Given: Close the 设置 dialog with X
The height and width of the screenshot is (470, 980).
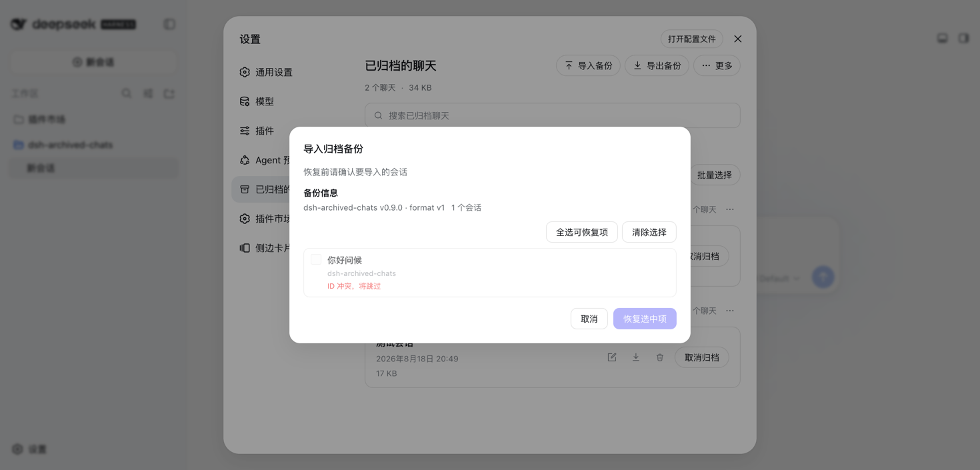Looking at the screenshot, I should [x=738, y=39].
